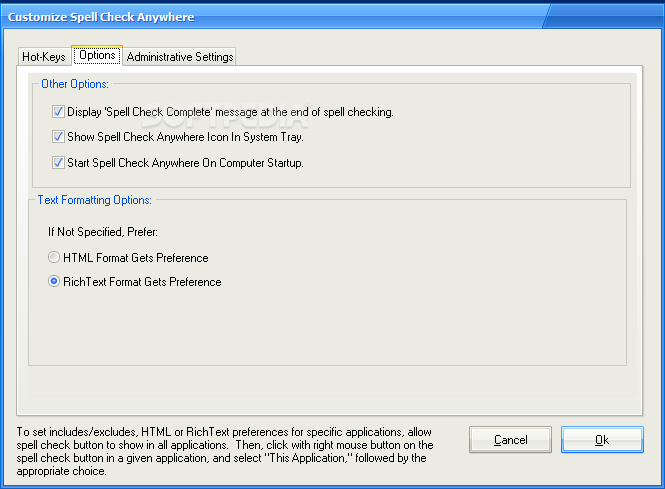Select the RichText Format radio circle

click(54, 281)
